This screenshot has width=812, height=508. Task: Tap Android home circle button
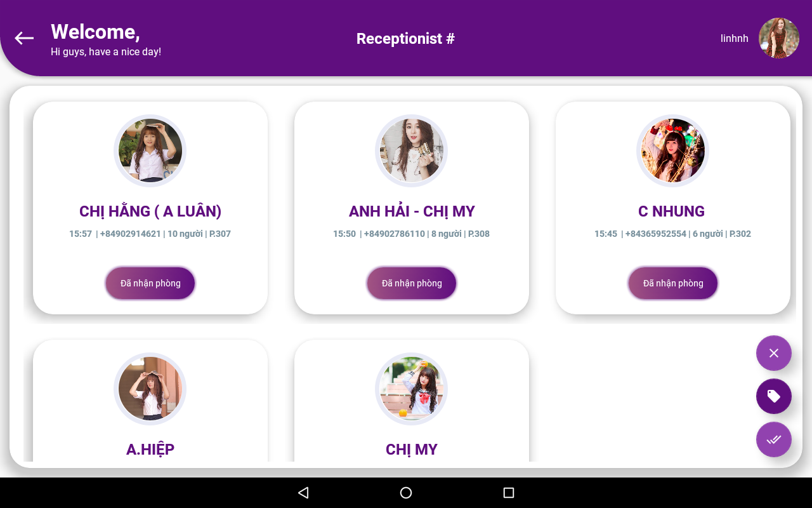pyautogui.click(x=406, y=493)
